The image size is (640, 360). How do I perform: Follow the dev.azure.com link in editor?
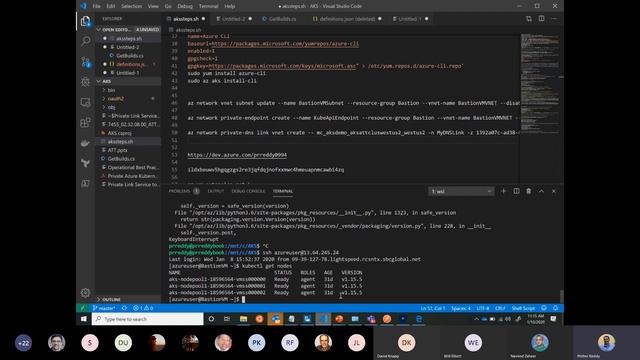(237, 155)
